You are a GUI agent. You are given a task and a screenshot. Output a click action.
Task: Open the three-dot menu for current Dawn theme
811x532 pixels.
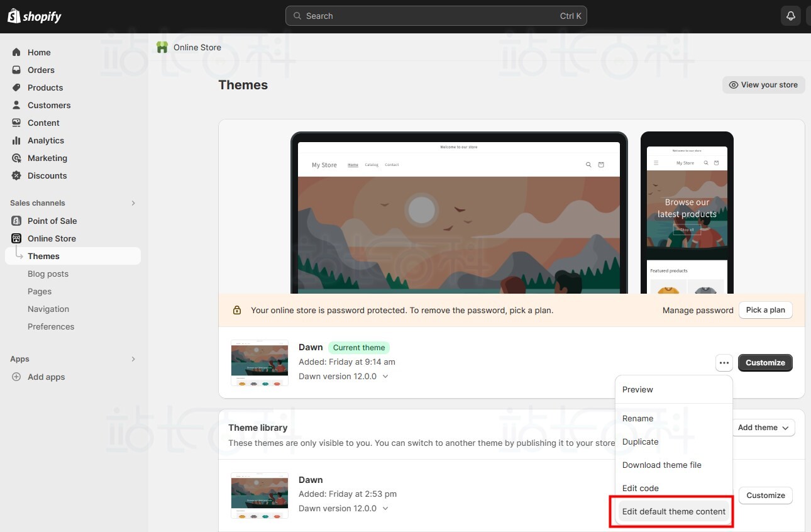pyautogui.click(x=724, y=363)
